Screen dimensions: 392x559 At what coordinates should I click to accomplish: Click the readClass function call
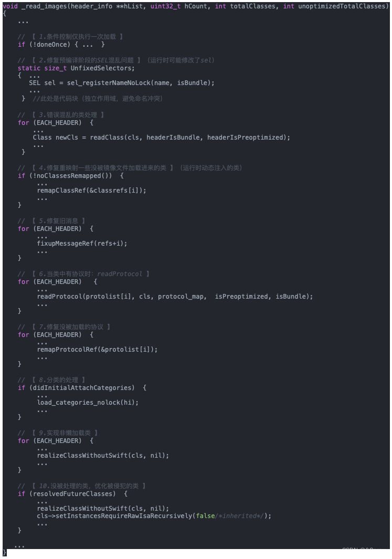tap(107, 138)
